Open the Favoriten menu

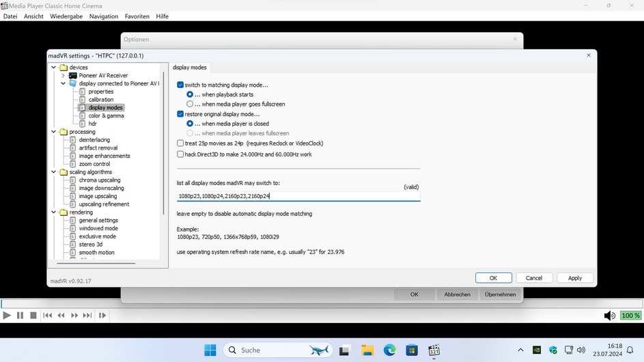tap(137, 16)
